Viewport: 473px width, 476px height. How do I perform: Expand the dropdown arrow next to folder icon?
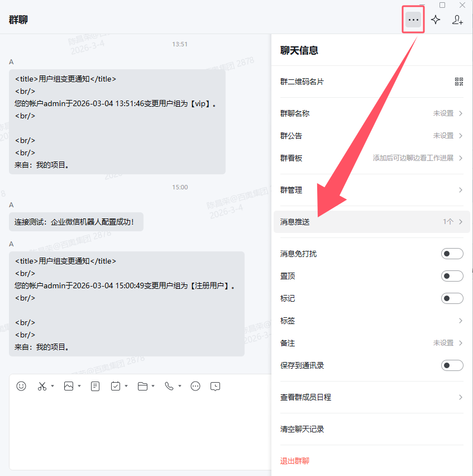(153, 386)
